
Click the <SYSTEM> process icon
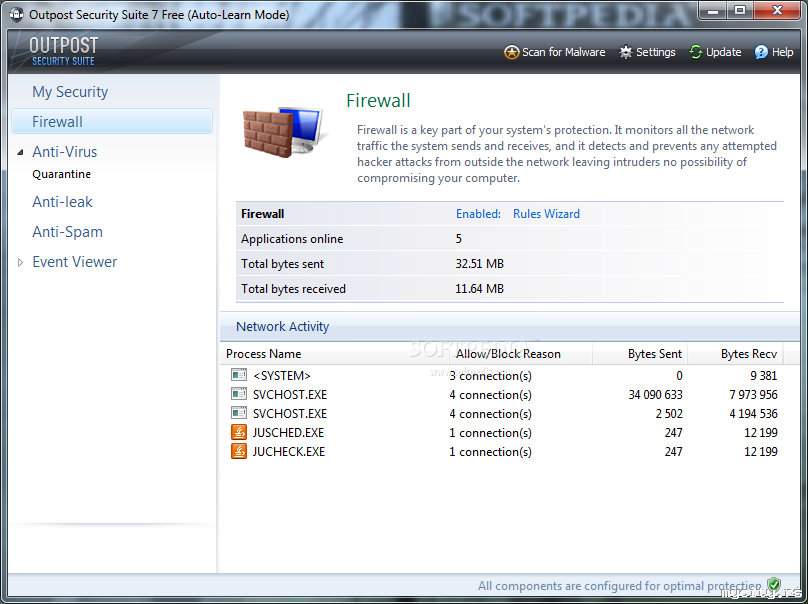tap(239, 375)
